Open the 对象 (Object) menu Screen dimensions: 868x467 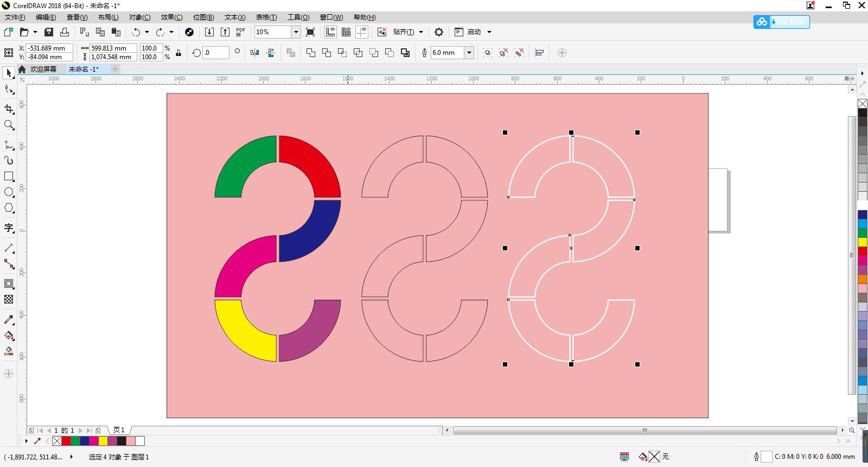139,17
